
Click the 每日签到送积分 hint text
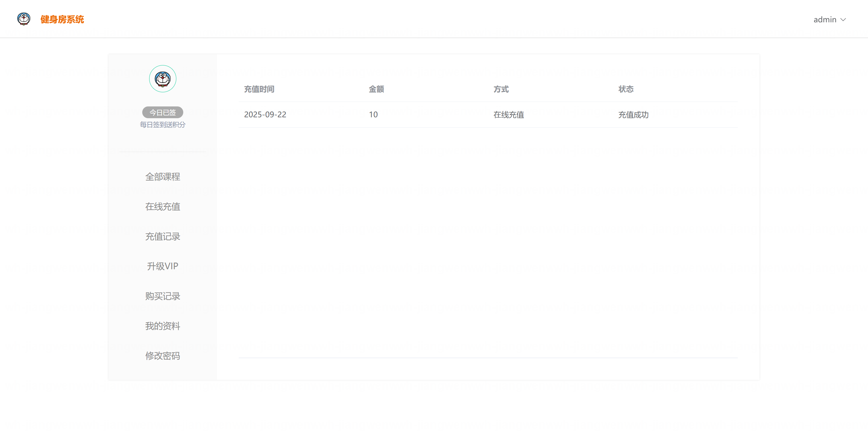163,125
